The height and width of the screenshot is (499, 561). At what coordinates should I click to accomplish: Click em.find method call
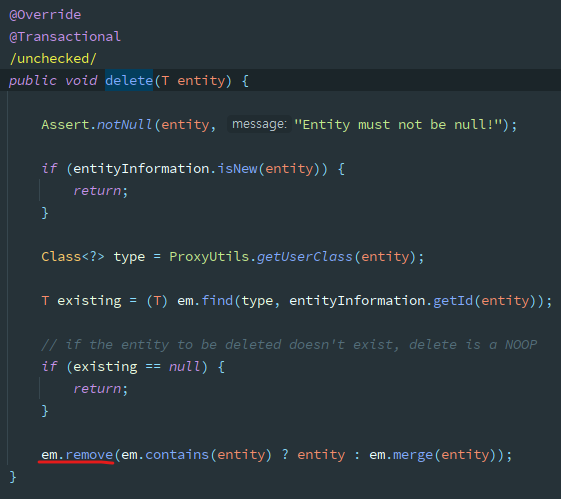point(205,300)
